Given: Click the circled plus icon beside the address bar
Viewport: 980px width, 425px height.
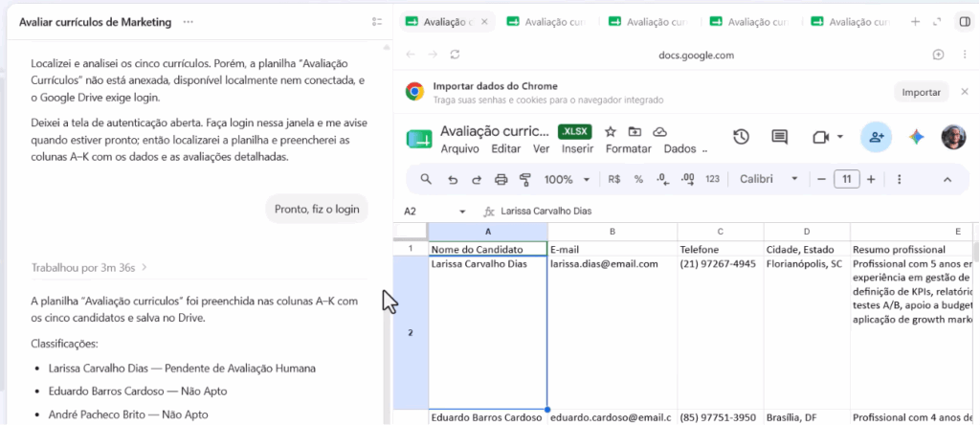Looking at the screenshot, I should tap(938, 55).
